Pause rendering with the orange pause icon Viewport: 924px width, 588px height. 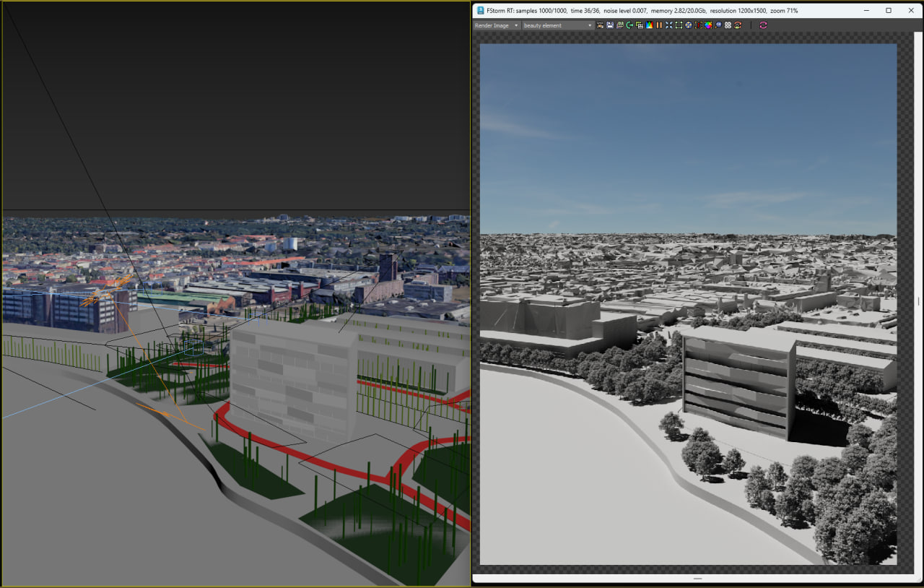(x=659, y=25)
